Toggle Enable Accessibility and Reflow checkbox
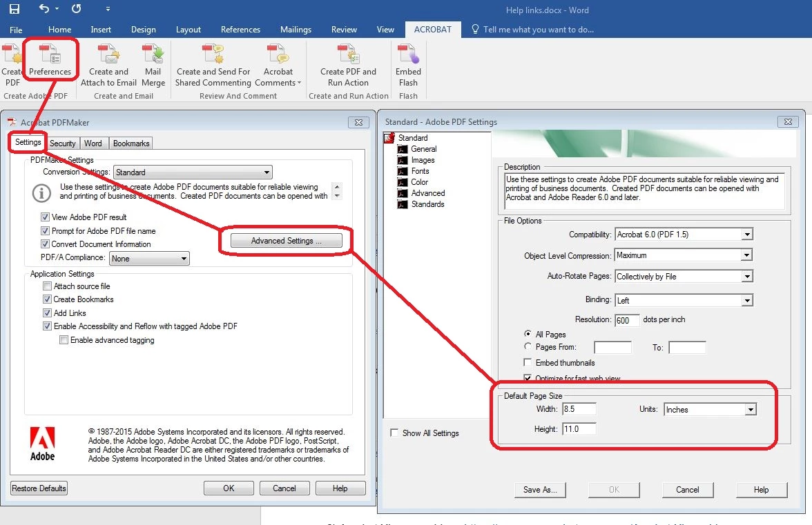Image resolution: width=812 pixels, height=525 pixels. pos(47,326)
